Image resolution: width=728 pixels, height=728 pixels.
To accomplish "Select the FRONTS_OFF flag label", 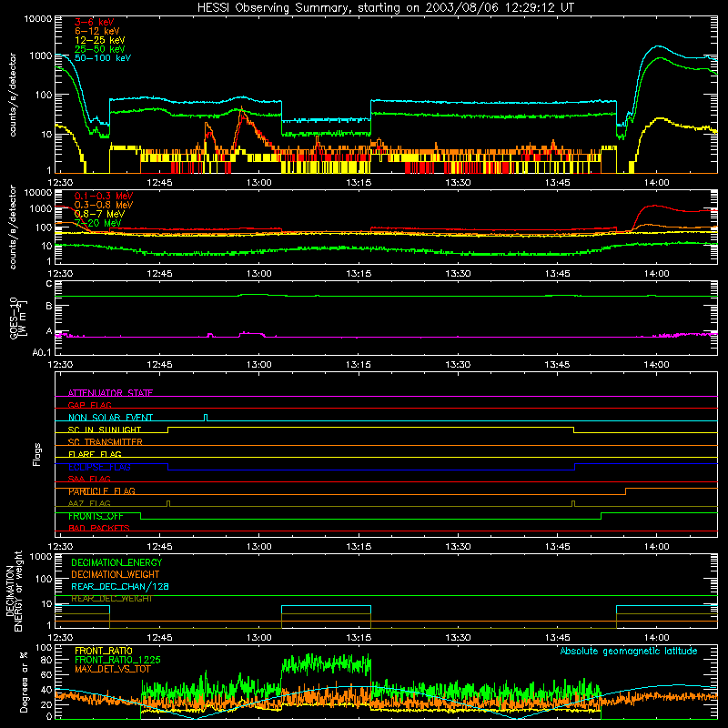I will 96,516.
